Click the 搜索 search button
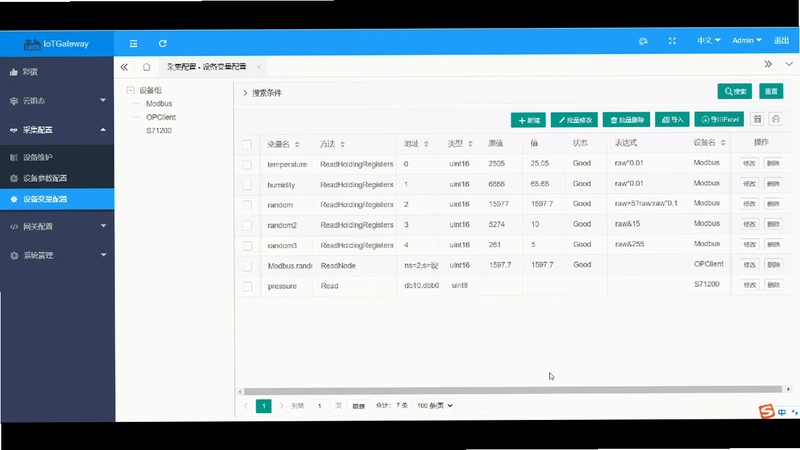Image resolution: width=800 pixels, height=450 pixels. (x=735, y=91)
